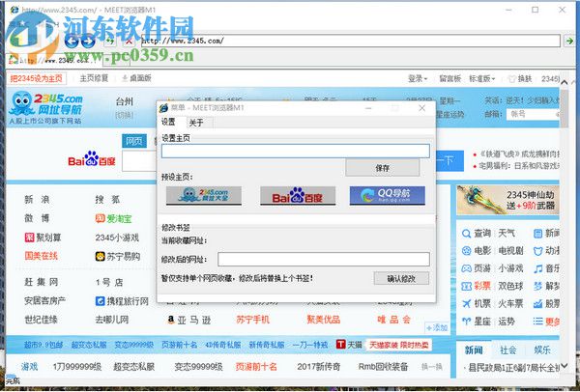Click the 爱淘宝 link with icon

[x=113, y=218]
